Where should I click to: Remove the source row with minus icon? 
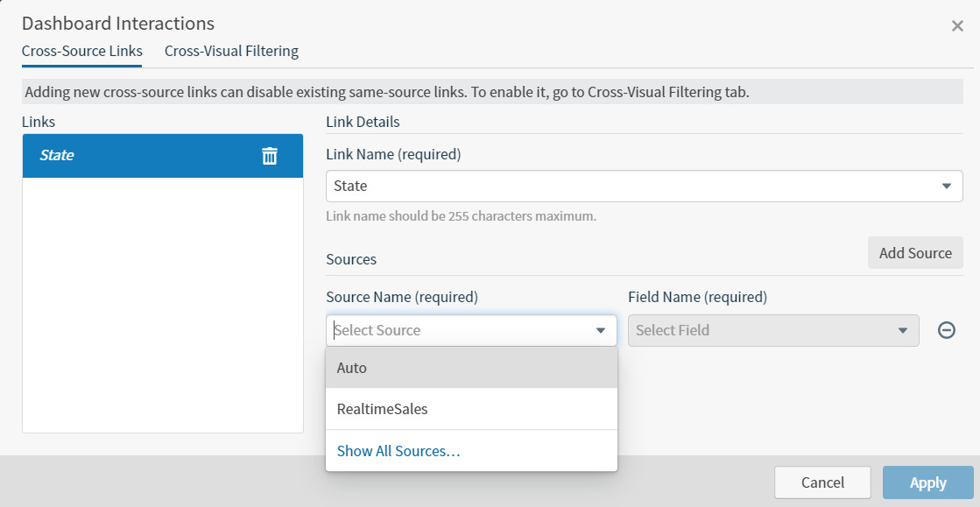coord(946,330)
